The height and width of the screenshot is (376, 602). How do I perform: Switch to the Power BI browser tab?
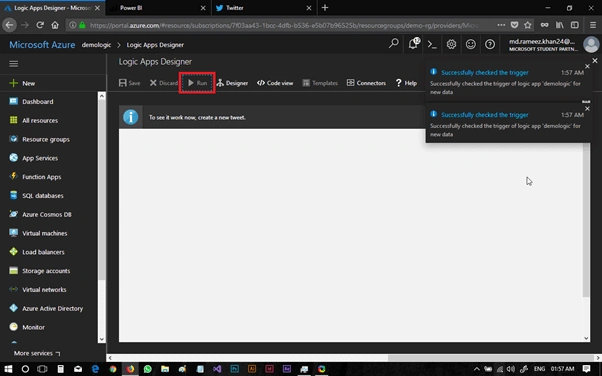159,8
